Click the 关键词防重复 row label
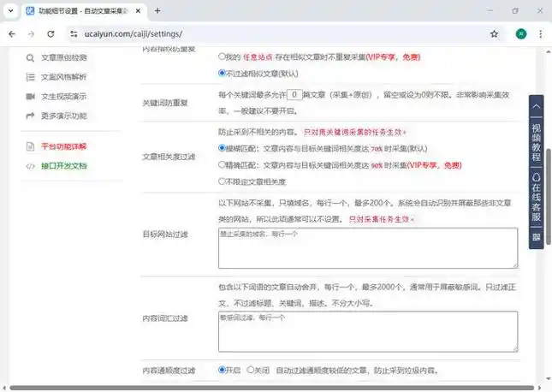This screenshot has width=552, height=392. 165,103
